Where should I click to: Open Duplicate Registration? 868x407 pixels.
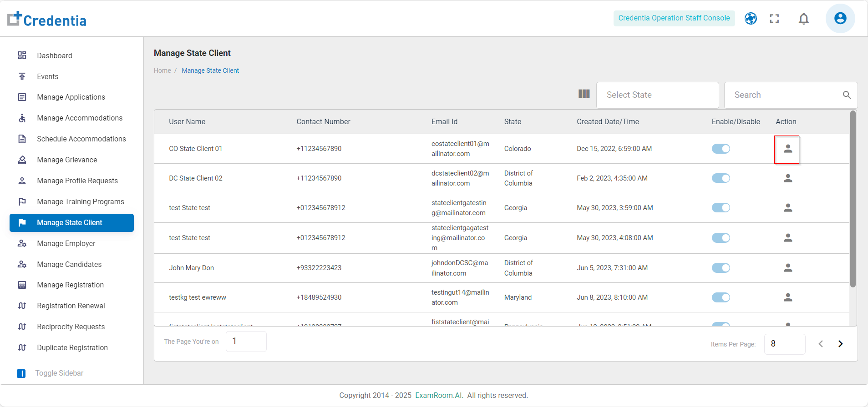click(71, 347)
